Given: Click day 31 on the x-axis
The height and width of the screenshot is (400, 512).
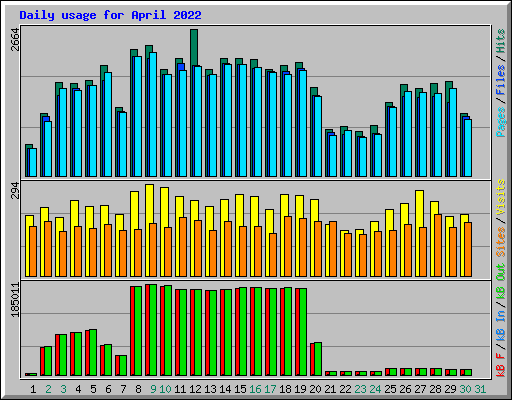Looking at the screenshot, I should (x=480, y=389).
